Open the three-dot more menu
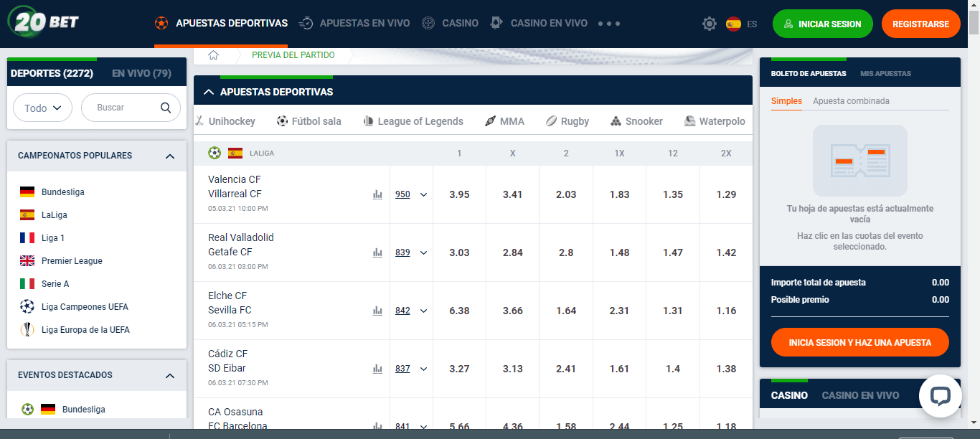This screenshot has height=439, width=980. point(608,24)
